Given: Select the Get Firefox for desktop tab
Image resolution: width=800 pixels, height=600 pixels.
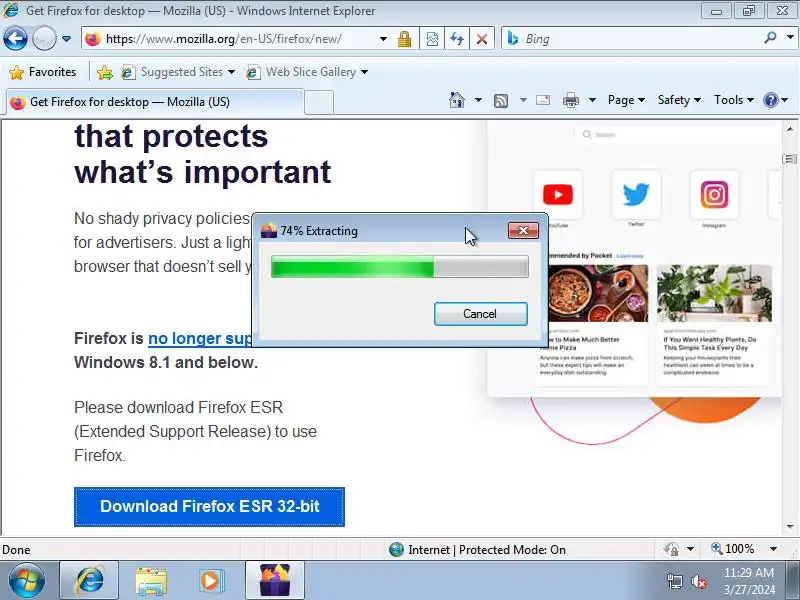Looking at the screenshot, I should 156,102.
